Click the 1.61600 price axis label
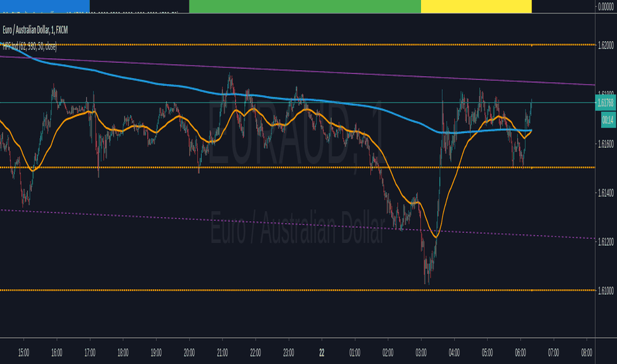617x364 pixels. click(606, 144)
